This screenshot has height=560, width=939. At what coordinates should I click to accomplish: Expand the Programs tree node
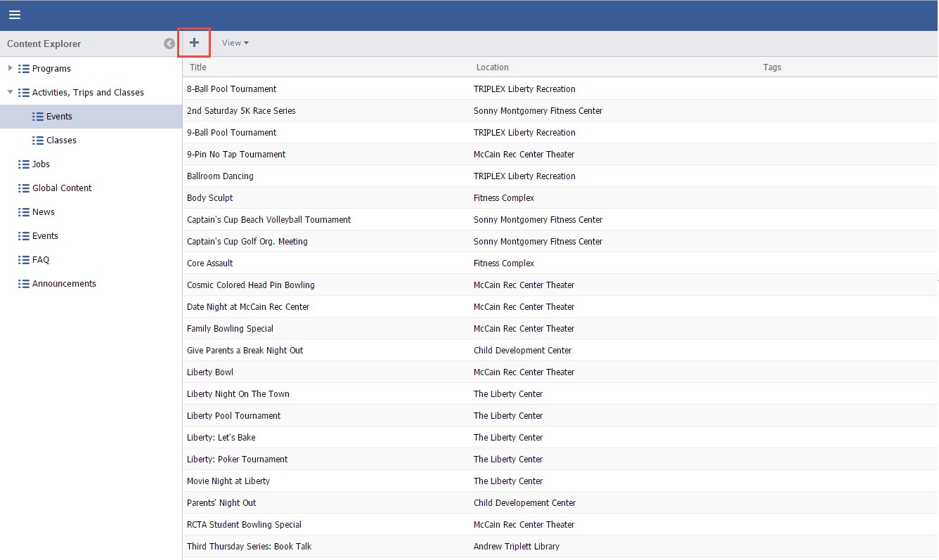point(10,68)
